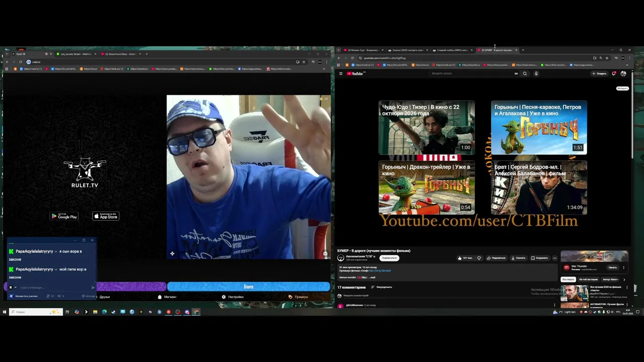Screen dimensions: 644x362
Task: Click the App Store badge on Rulet.tv
Action: pos(106,216)
